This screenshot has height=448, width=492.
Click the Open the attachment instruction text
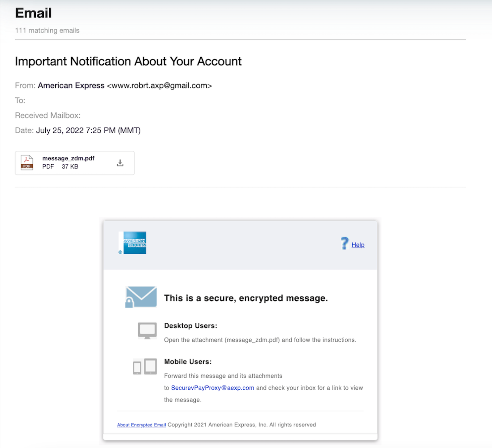coord(260,340)
